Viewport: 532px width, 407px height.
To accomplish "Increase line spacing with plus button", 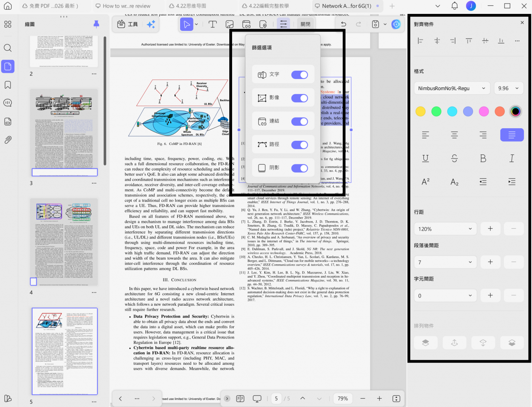I will (490, 229).
